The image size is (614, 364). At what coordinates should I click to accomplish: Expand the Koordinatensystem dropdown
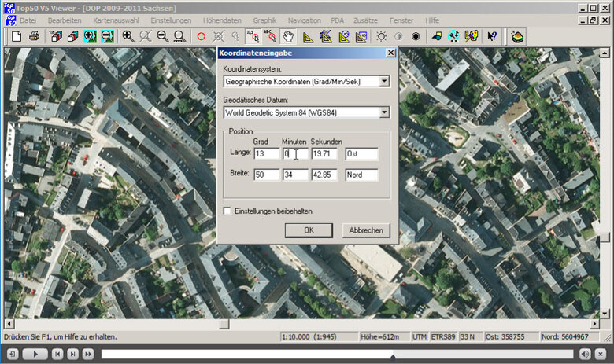tap(384, 81)
